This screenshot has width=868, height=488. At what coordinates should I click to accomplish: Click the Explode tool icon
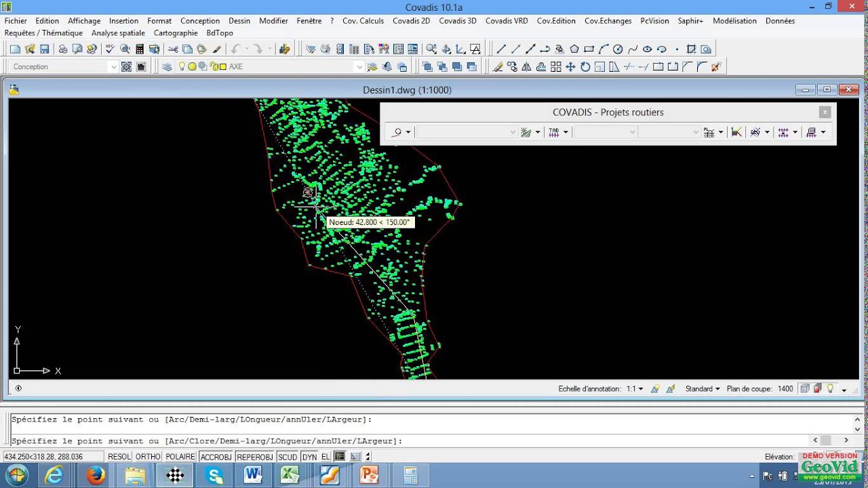point(716,66)
